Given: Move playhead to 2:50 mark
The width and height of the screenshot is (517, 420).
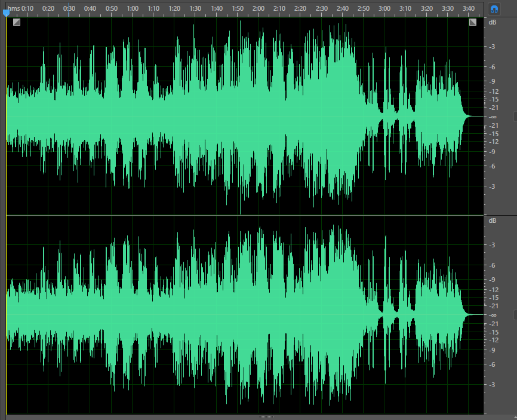Looking at the screenshot, I should 364,8.
